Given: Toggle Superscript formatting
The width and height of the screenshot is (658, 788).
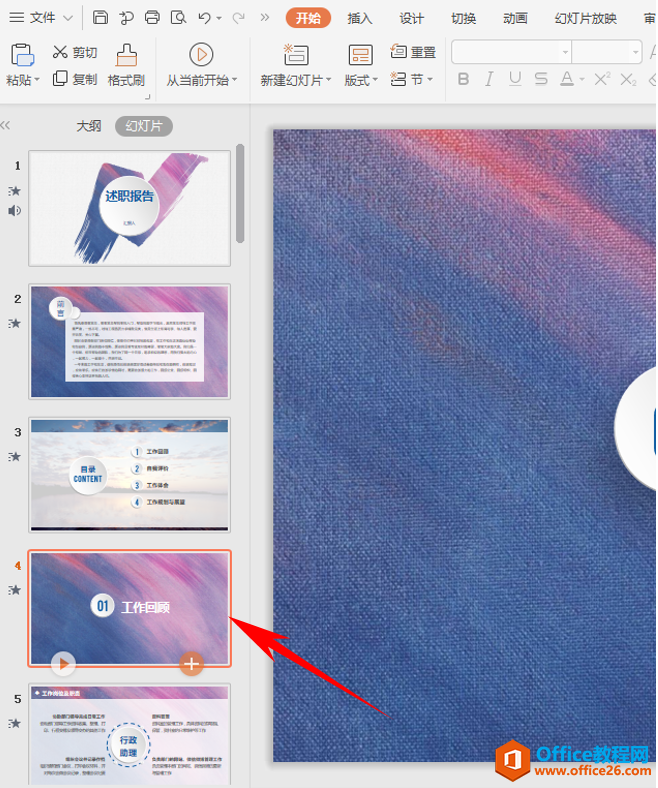Looking at the screenshot, I should (x=602, y=79).
